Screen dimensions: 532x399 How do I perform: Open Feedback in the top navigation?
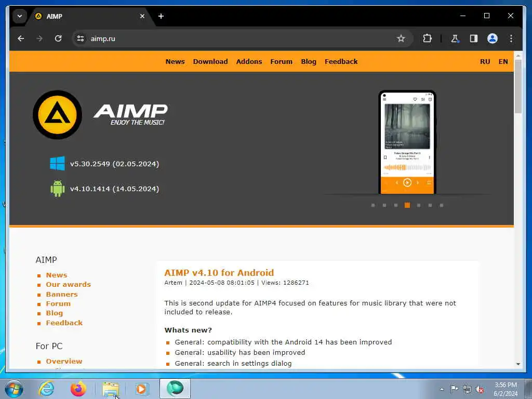click(x=341, y=61)
